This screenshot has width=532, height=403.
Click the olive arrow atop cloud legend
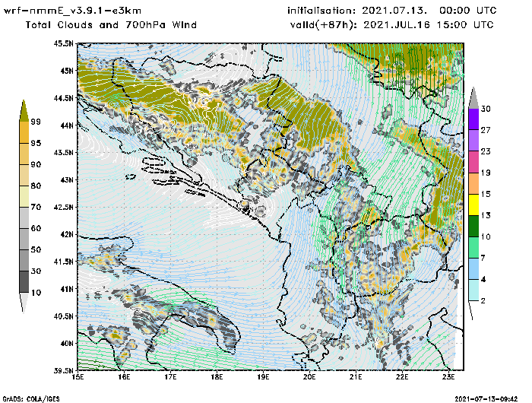click(x=24, y=110)
